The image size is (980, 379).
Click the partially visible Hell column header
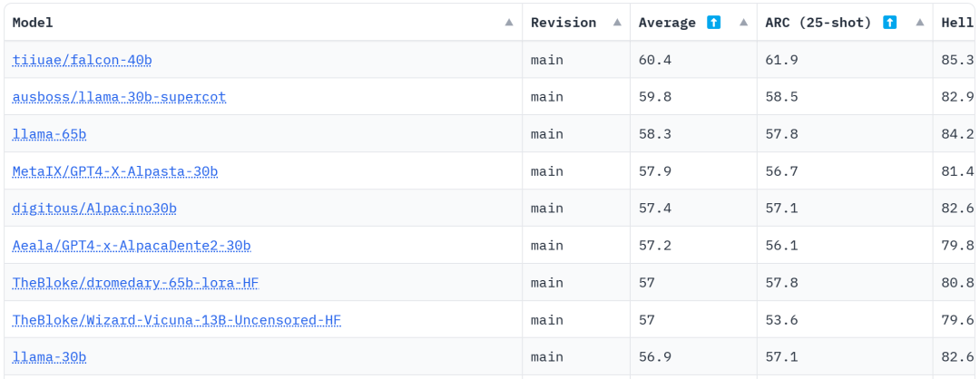(x=957, y=23)
